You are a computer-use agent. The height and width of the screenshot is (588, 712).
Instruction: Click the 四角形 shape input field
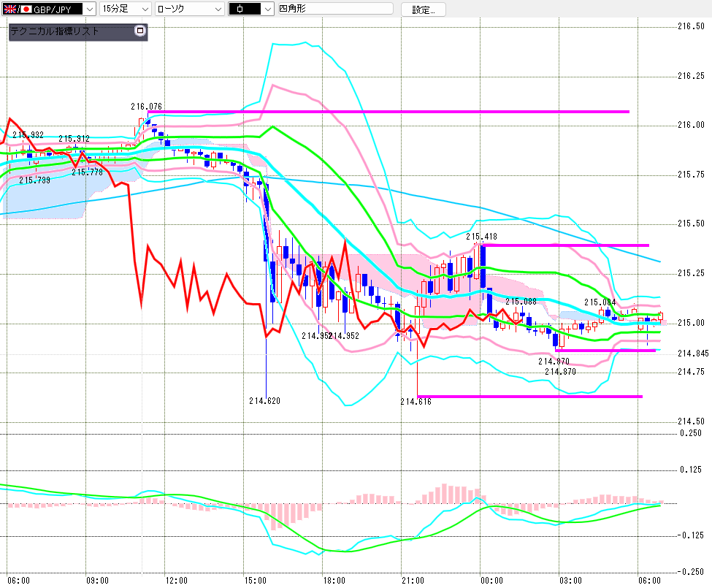(336, 9)
